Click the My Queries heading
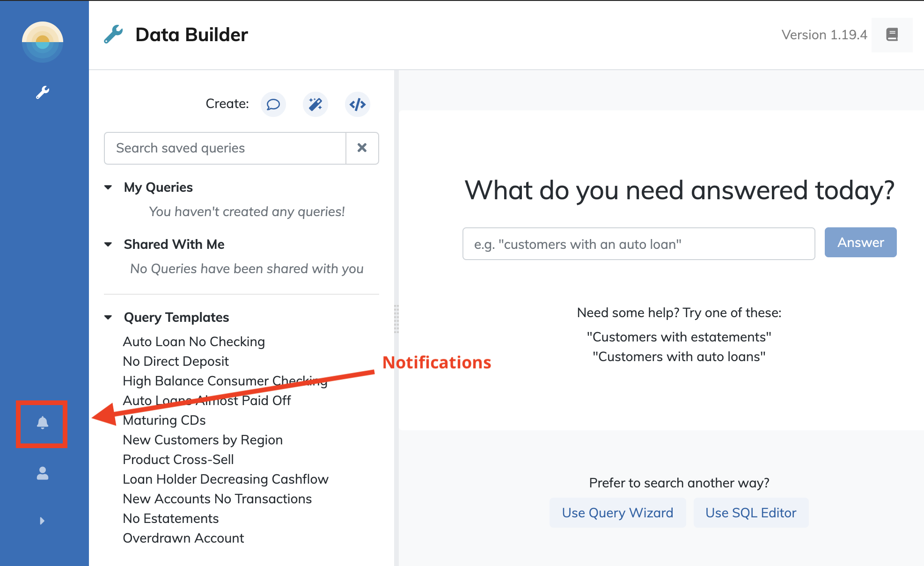924x566 pixels. (x=158, y=188)
